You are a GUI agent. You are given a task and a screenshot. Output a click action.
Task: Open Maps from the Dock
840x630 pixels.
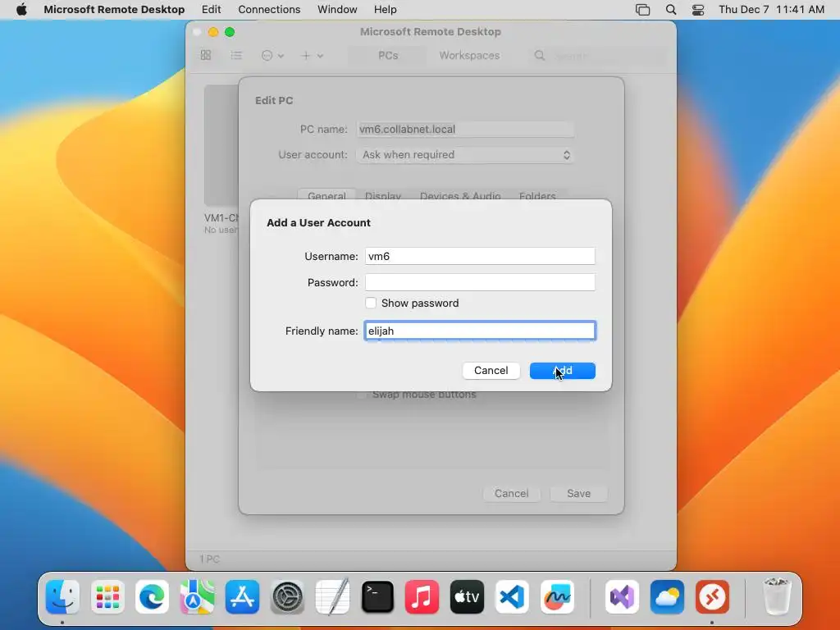pyautogui.click(x=198, y=597)
